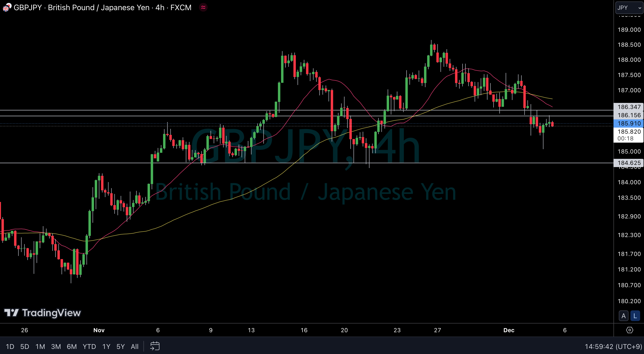This screenshot has height=354, width=644.
Task: Toggle auto scale with the A button
Action: click(x=623, y=316)
